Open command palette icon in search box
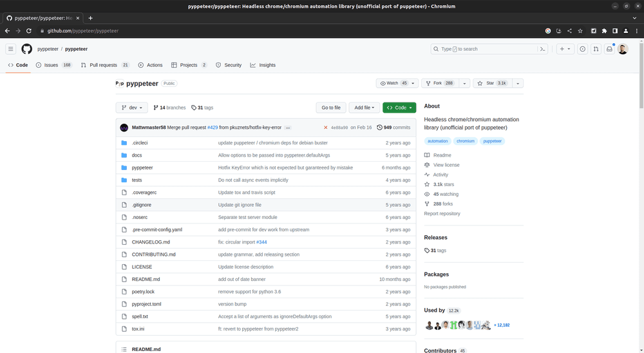The image size is (644, 353). pos(542,49)
